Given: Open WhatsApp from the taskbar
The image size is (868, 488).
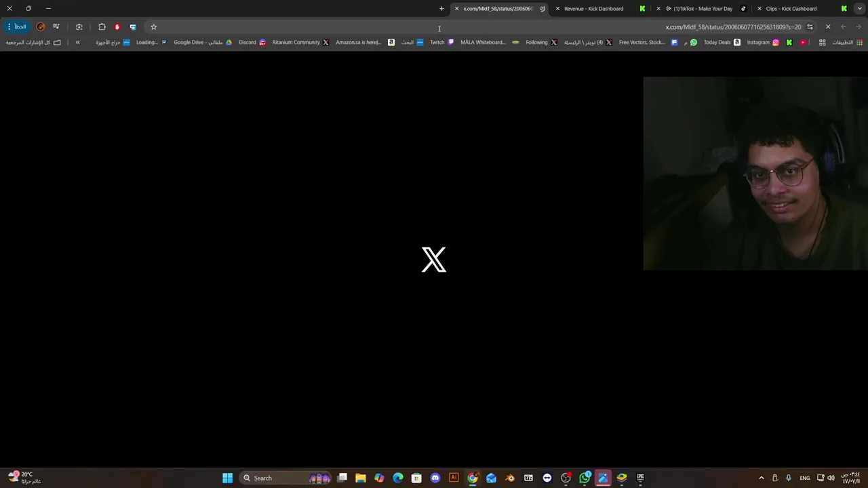Looking at the screenshot, I should (585, 478).
